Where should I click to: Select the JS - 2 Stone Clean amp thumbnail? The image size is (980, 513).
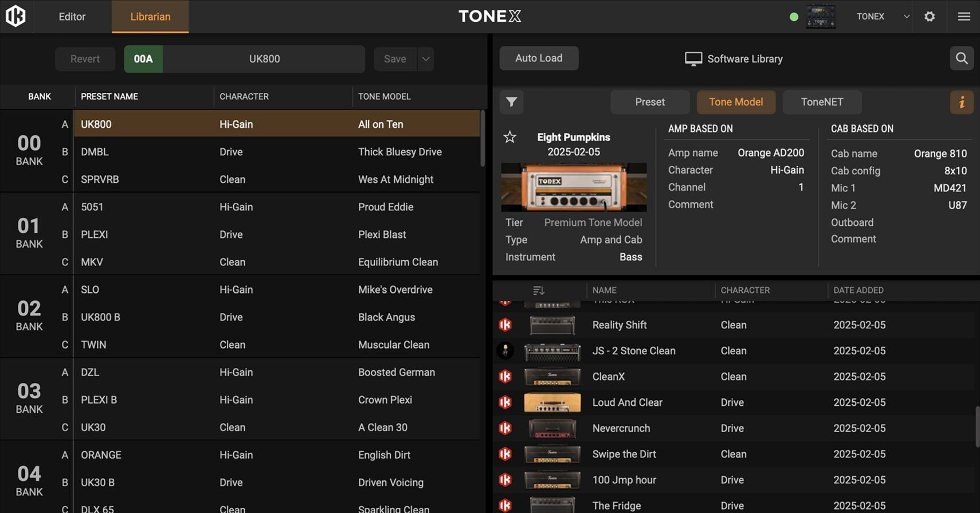552,351
